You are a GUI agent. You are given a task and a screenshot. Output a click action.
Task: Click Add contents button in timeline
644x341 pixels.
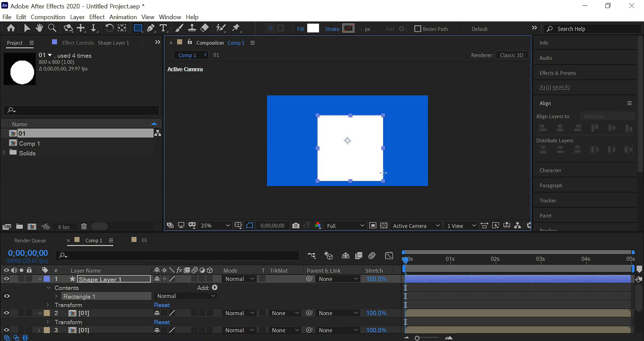[x=215, y=288]
